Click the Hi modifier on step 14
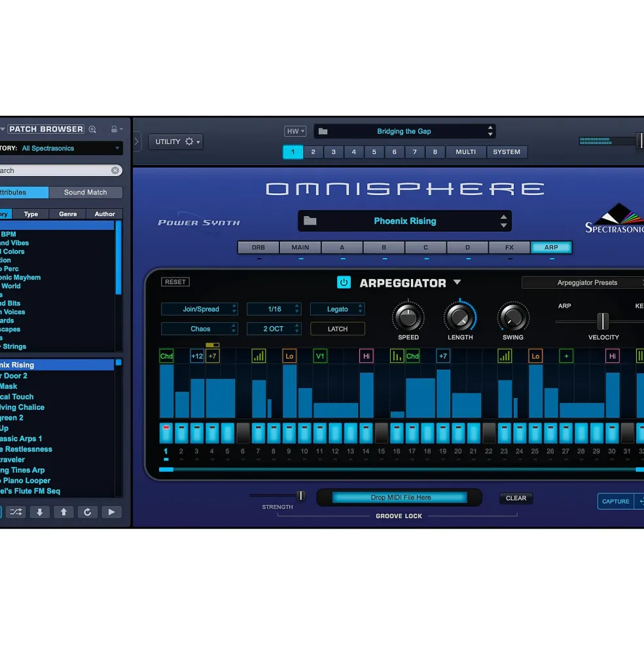 tap(366, 356)
